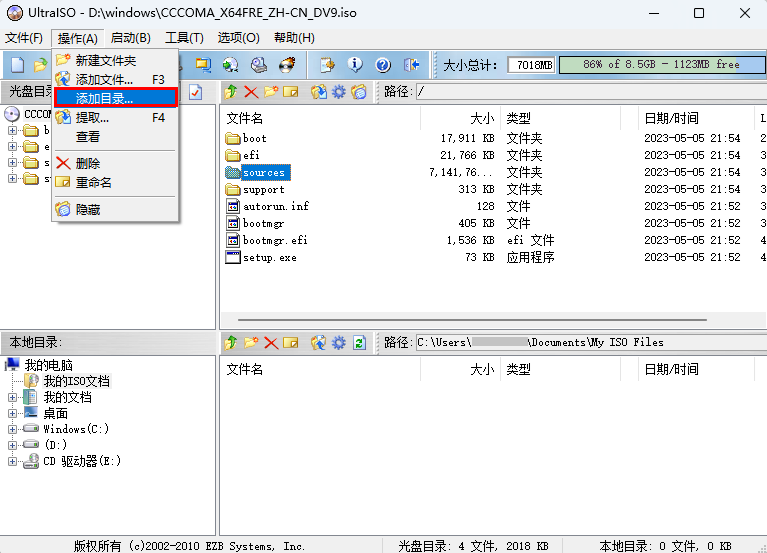Image resolution: width=767 pixels, height=553 pixels.
Task: Choose 添加文件... from the 操作 menu
Action: point(115,79)
